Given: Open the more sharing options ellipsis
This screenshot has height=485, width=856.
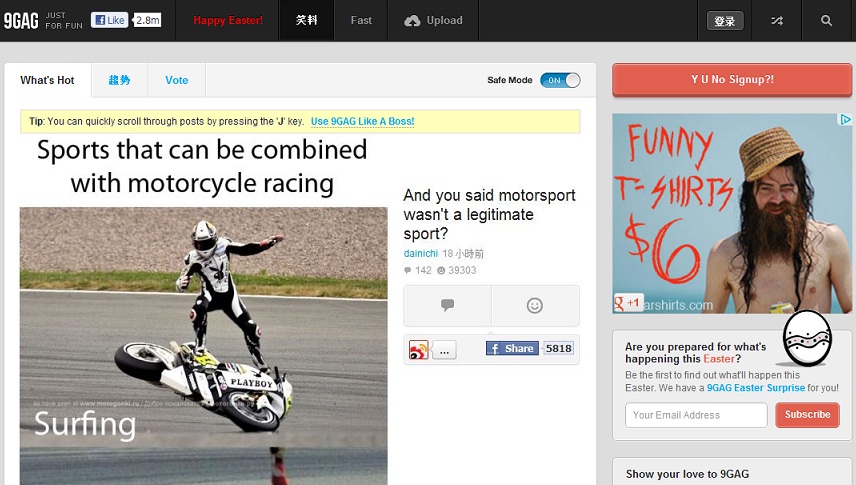Looking at the screenshot, I should 444,350.
